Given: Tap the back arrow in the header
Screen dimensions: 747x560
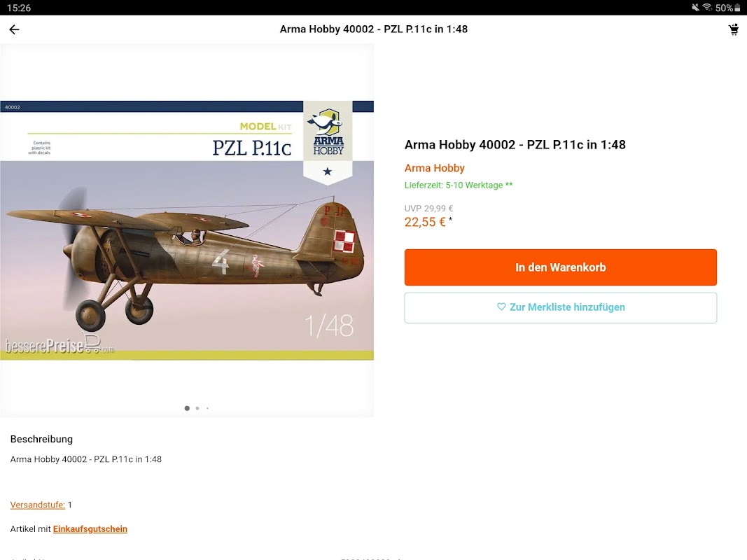Looking at the screenshot, I should point(14,29).
